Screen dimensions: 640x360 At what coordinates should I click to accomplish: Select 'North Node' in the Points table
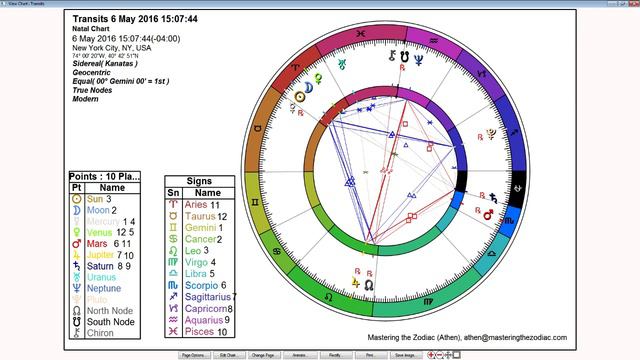tap(110, 311)
